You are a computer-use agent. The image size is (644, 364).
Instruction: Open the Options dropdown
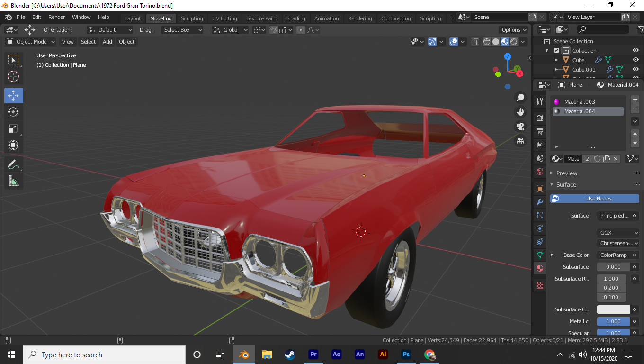(514, 30)
